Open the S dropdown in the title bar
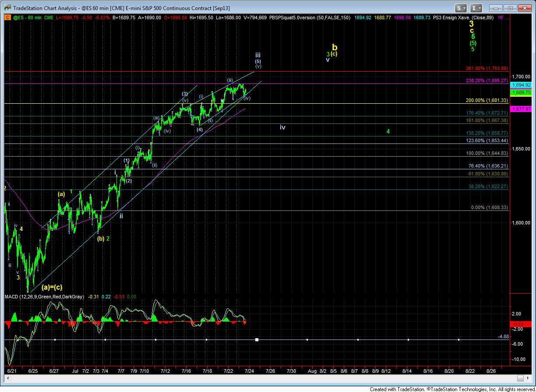 coord(461,8)
